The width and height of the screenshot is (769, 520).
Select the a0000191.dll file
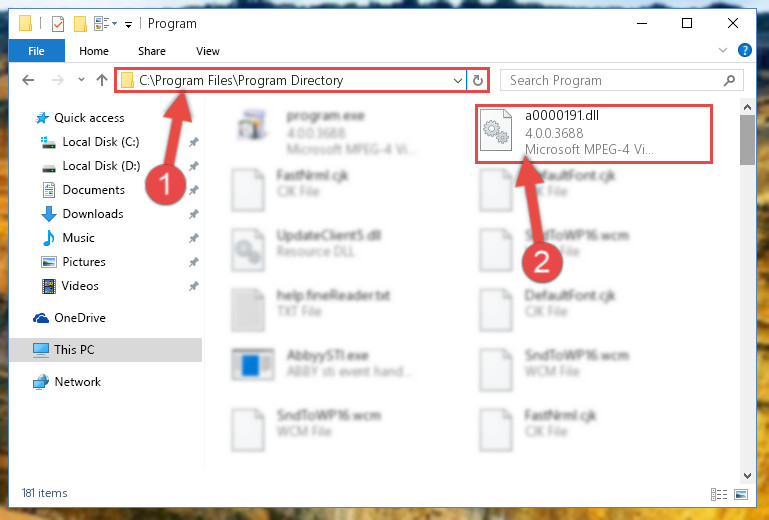[593, 133]
